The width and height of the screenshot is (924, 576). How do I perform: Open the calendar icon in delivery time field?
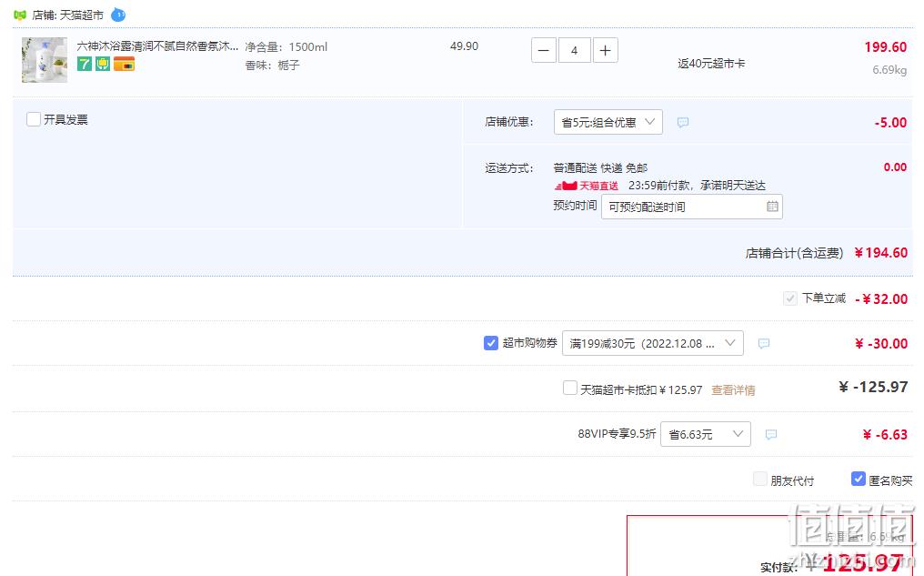click(x=772, y=207)
